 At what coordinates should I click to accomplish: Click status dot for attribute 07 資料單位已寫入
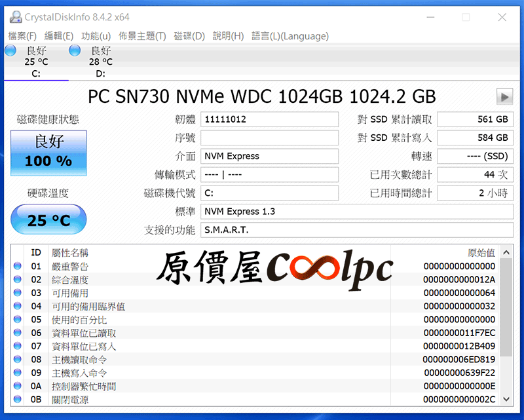pos(18,346)
